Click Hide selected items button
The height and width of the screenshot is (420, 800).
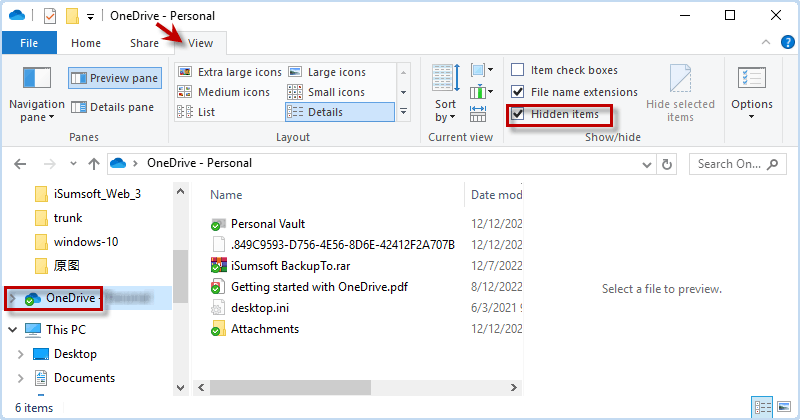pos(680,93)
